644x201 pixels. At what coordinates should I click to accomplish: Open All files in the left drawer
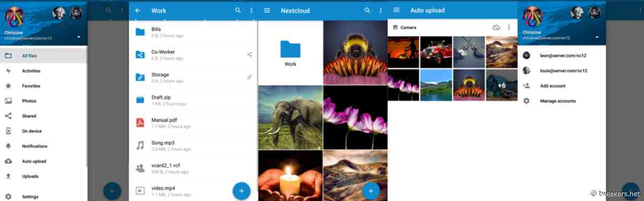coord(43,56)
